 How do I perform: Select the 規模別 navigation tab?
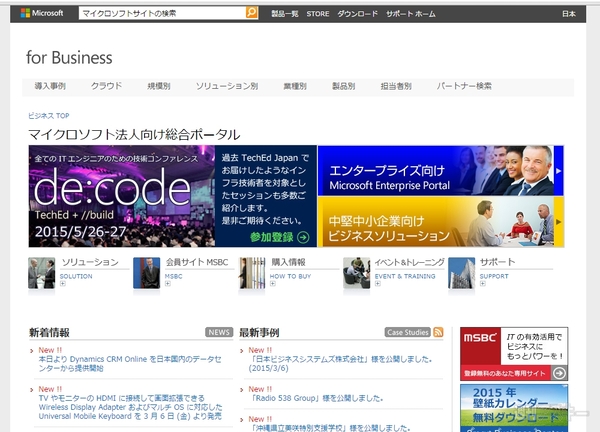[x=159, y=86]
